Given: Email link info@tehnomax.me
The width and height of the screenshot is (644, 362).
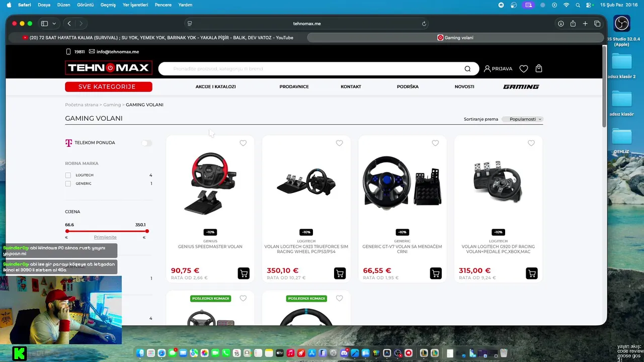Looking at the screenshot, I should pyautogui.click(x=114, y=52).
